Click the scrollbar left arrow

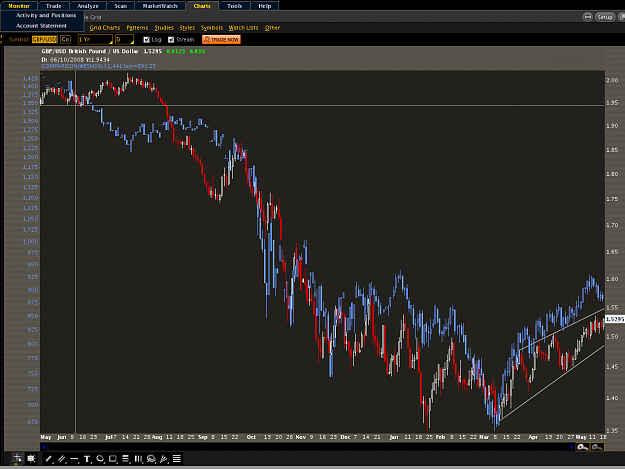(x=44, y=447)
